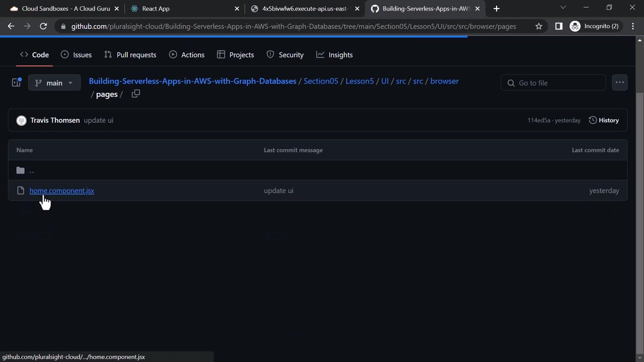This screenshot has width=644, height=362.
Task: Click 'yesterday' date in home.component.jsx row
Action: [x=604, y=191]
